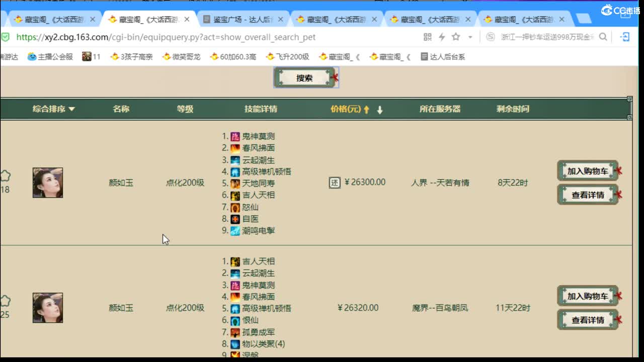Click the 颜如玉 portrait in the 百鸟朝凤 row
The image size is (644, 362).
48,308
